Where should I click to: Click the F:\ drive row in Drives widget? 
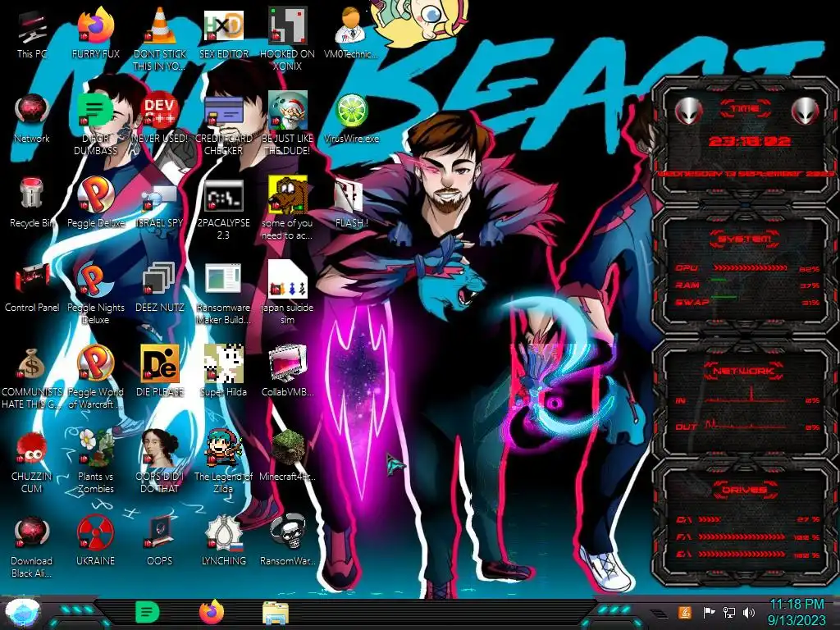coord(748,536)
